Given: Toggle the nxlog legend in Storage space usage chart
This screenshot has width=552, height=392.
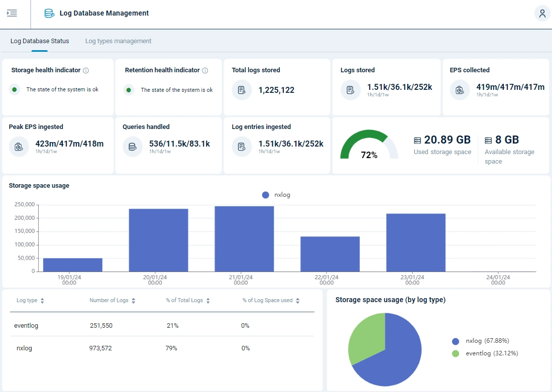Looking at the screenshot, I should click(x=275, y=195).
